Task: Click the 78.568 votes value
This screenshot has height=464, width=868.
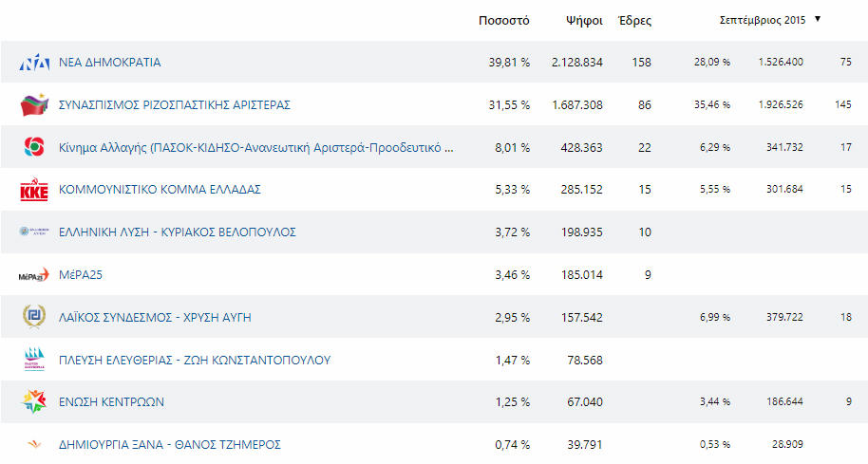Action: (585, 360)
